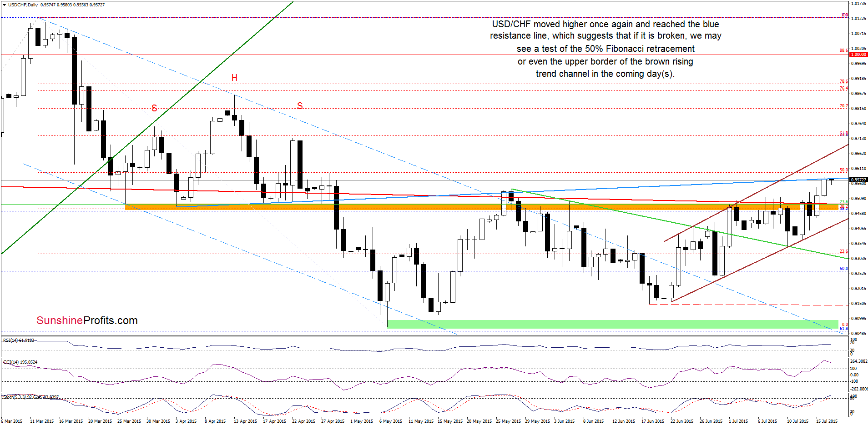Image resolution: width=868 pixels, height=425 pixels.
Task: Select the Stoch(5,3,3) indicator label
Action: [31, 397]
